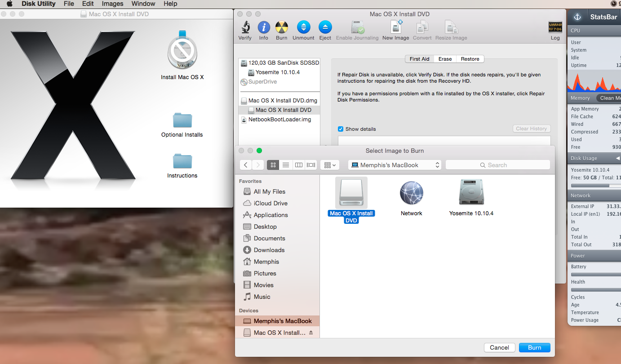This screenshot has height=364, width=621.
Task: Select the Mac OS X Install DVD volume icon in the file browser
Action: coord(351,193)
